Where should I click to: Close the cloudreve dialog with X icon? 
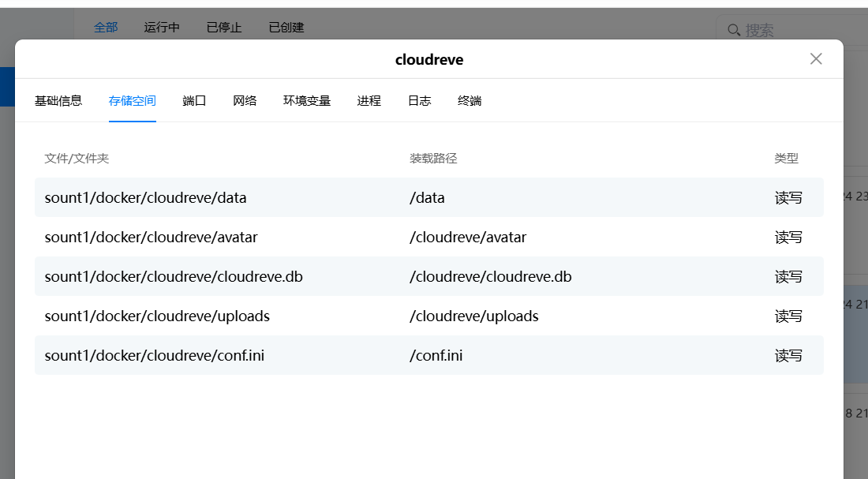816,59
